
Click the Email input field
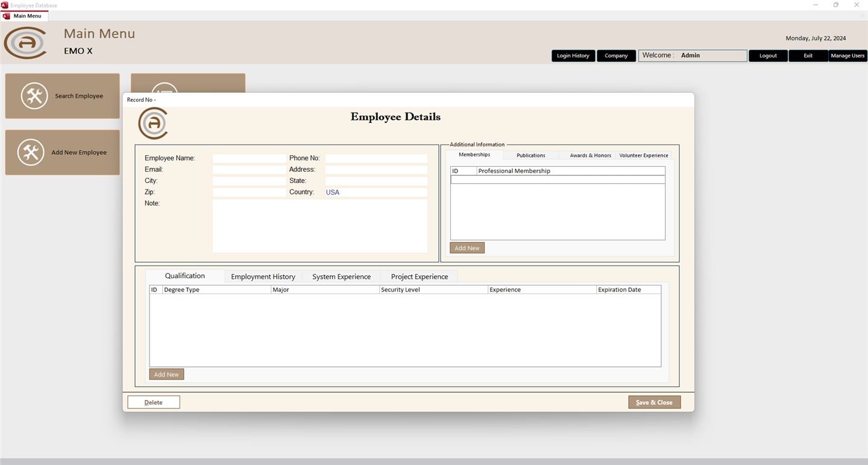[x=250, y=170]
